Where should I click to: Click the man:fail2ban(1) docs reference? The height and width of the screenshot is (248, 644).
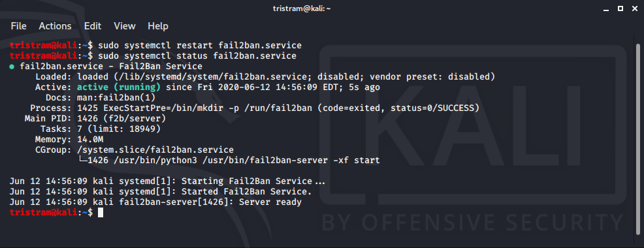116,98
